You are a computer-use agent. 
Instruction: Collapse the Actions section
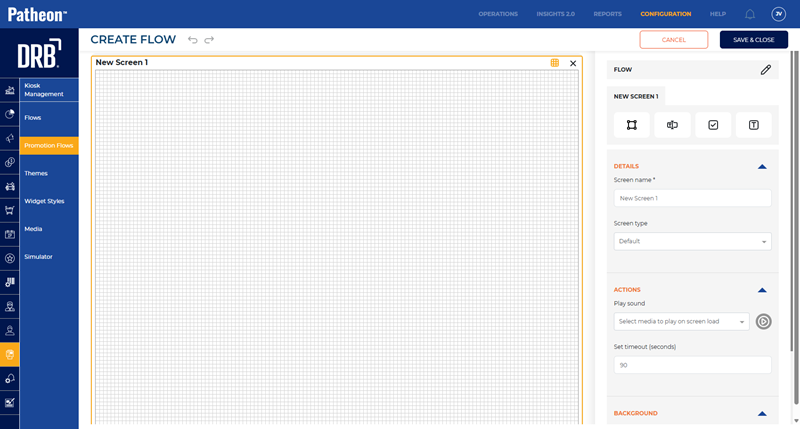tap(762, 290)
